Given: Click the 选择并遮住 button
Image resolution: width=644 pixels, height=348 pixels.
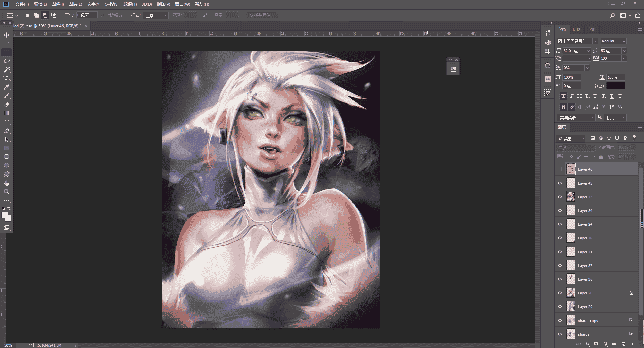Looking at the screenshot, I should pyautogui.click(x=262, y=15).
